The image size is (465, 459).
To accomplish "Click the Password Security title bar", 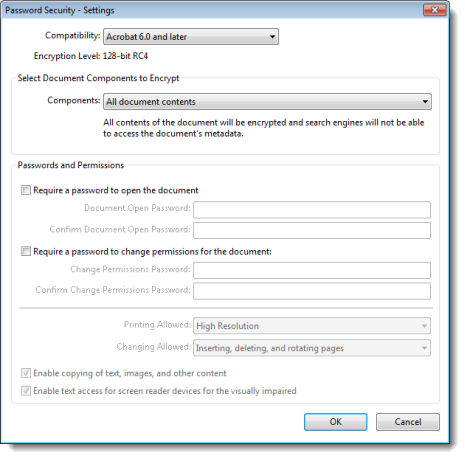I will click(213, 10).
